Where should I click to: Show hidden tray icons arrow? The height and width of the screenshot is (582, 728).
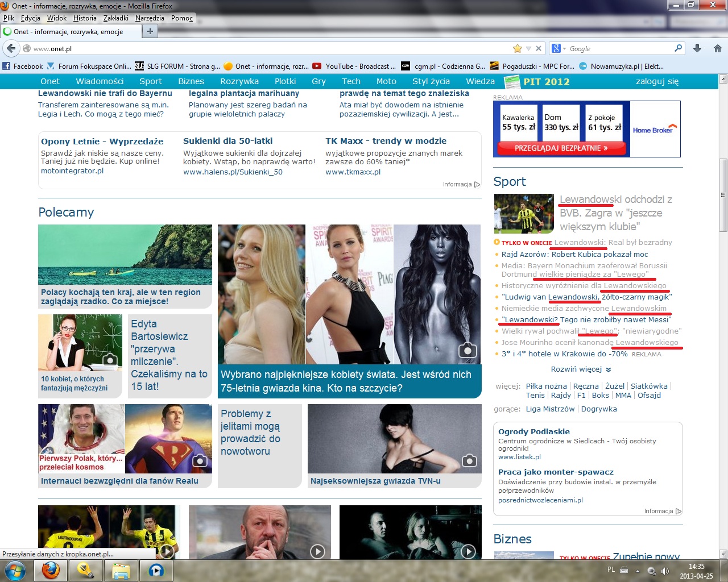[638, 571]
